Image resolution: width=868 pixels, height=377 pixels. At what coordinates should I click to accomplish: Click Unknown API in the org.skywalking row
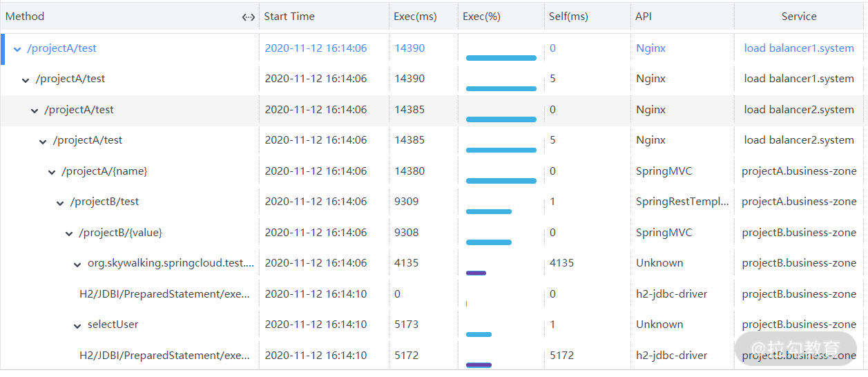659,263
